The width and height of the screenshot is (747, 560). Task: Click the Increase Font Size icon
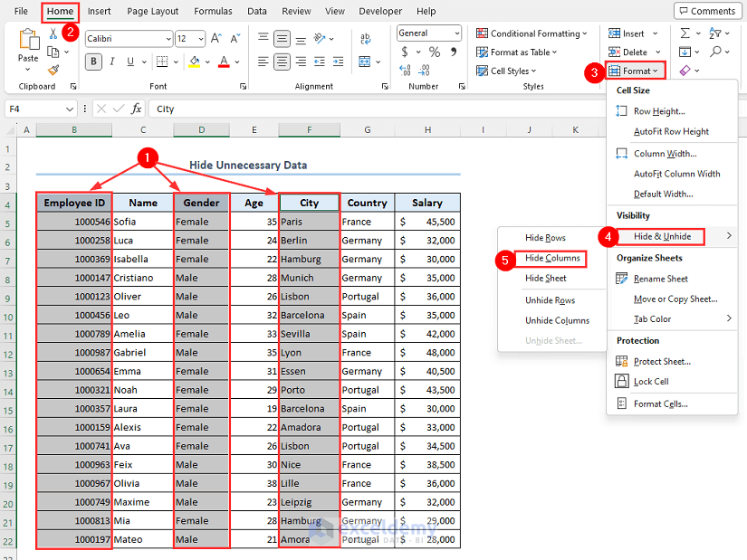[216, 39]
